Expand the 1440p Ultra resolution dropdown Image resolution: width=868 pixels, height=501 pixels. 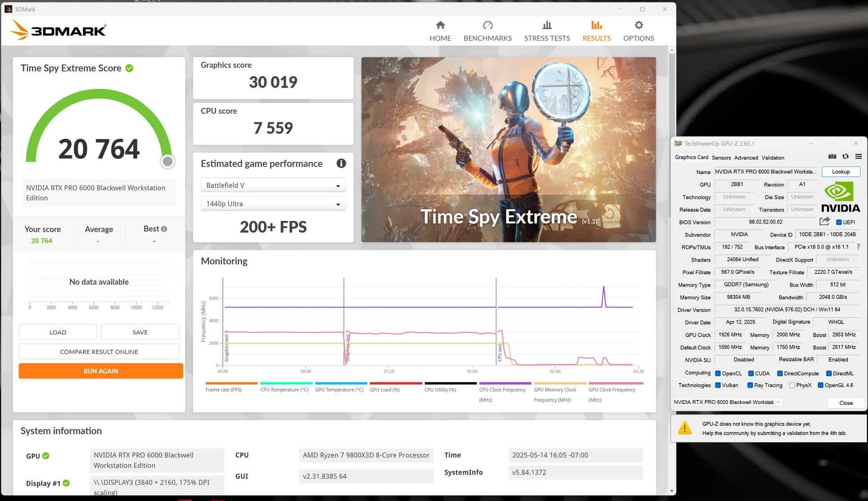tap(273, 204)
